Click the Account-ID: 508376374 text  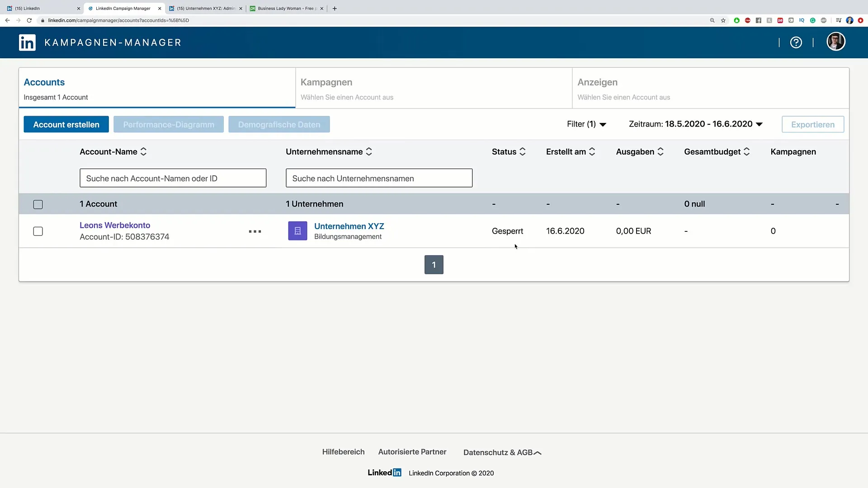124,237
